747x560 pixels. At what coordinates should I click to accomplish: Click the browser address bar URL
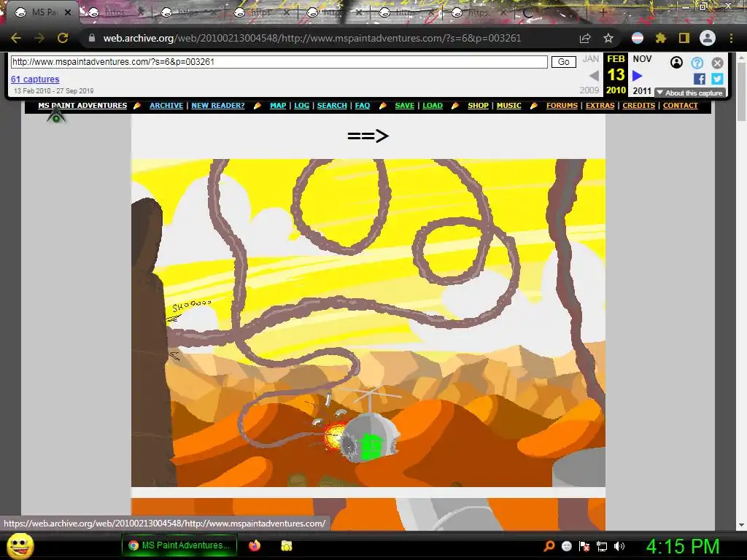[x=312, y=38]
